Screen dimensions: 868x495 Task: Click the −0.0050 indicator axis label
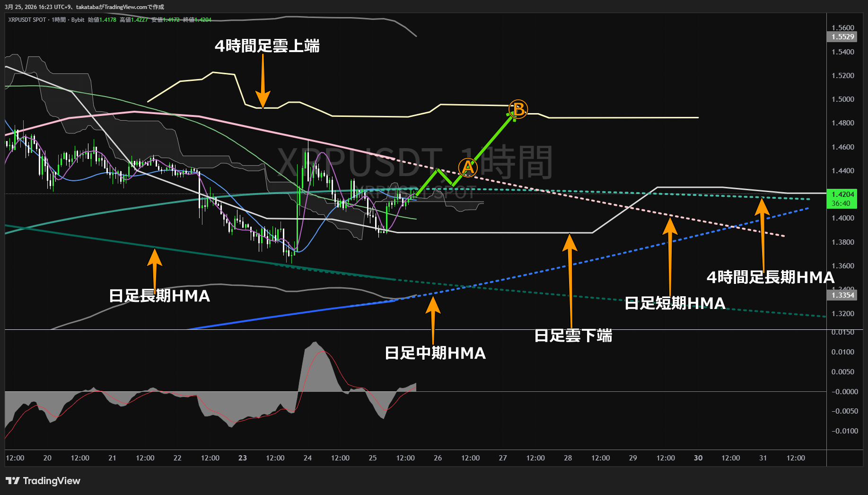(845, 411)
